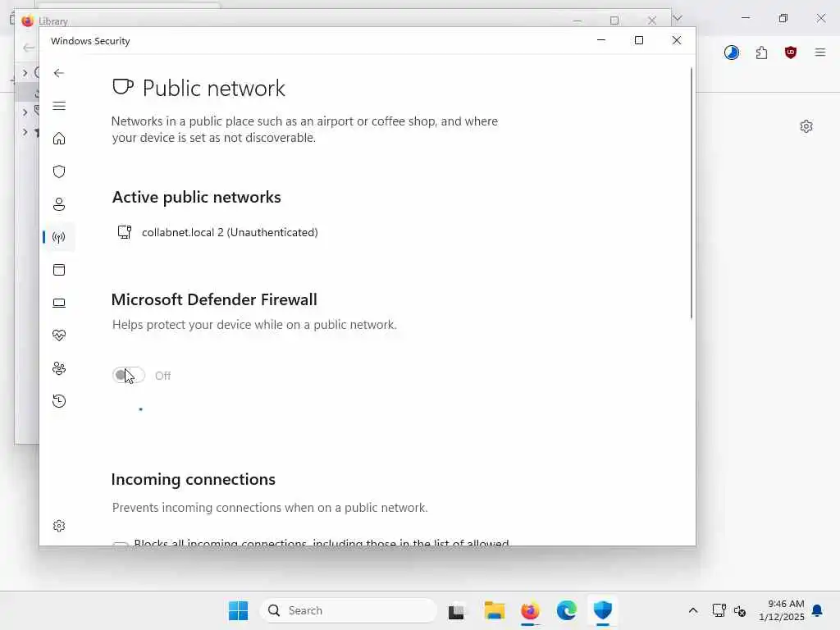Expand third tree item in Library window
The height and width of the screenshot is (630, 840).
[x=25, y=112]
